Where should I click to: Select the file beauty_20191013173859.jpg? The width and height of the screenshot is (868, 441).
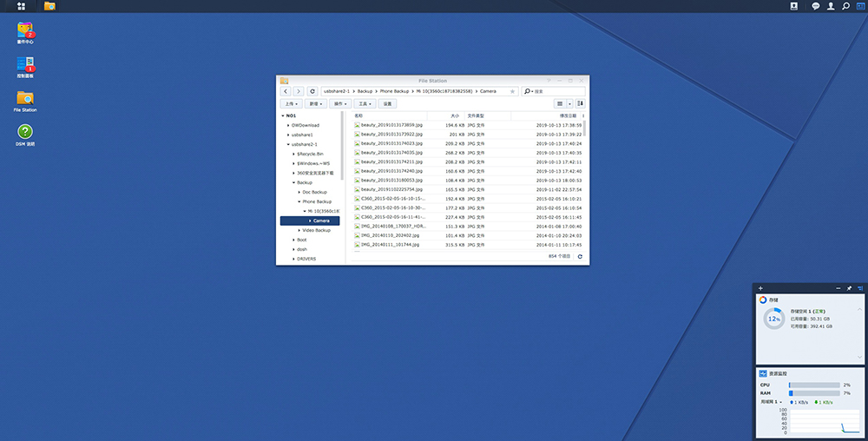point(391,125)
